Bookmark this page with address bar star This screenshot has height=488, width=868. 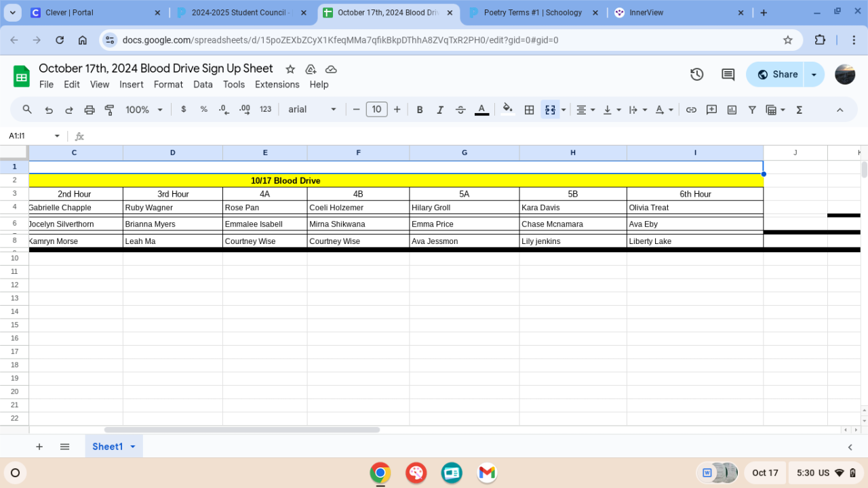(788, 40)
